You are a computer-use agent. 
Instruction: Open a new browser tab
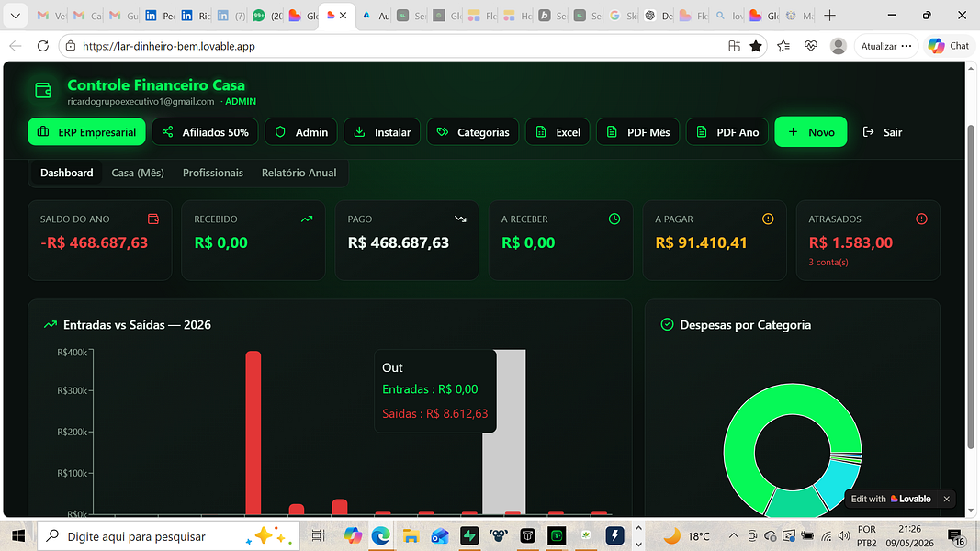(x=829, y=16)
